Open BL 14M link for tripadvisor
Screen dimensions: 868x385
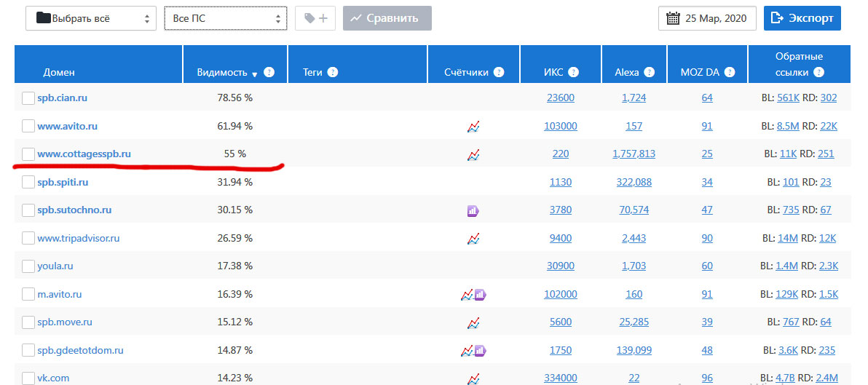pos(787,239)
